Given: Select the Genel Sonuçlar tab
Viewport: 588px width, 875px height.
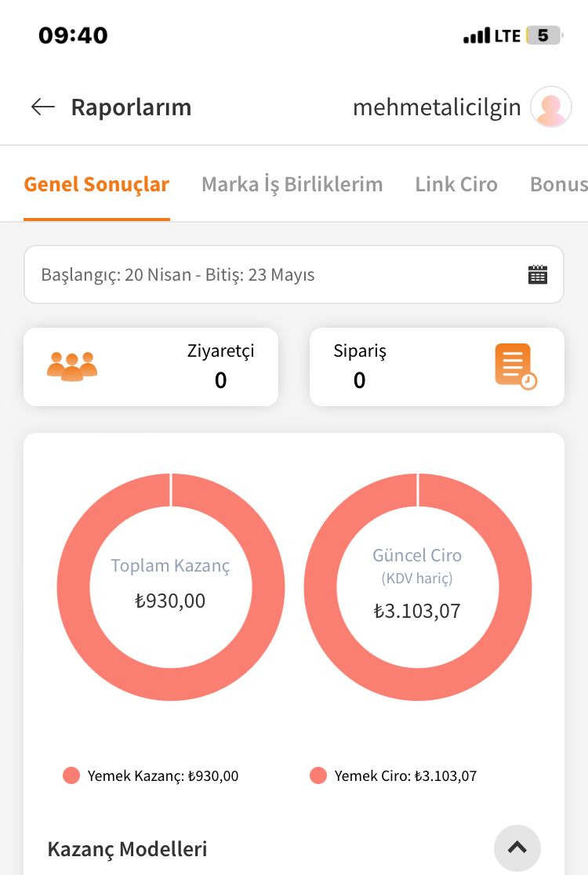Looking at the screenshot, I should click(96, 184).
